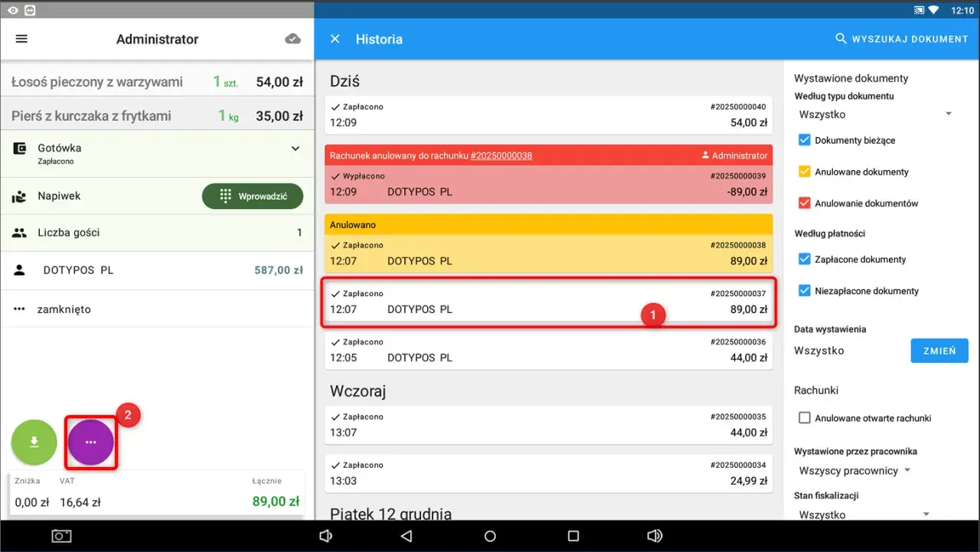Select receipt #20250000037 for 89,00 zł
This screenshot has width=980, height=552.
click(x=548, y=302)
